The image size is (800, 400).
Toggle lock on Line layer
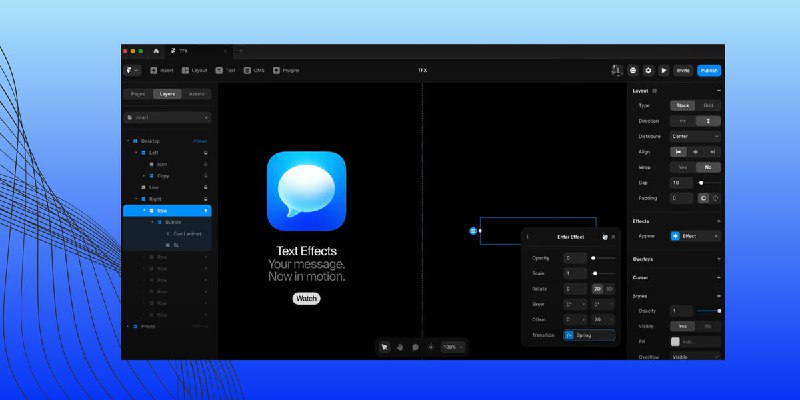click(206, 187)
